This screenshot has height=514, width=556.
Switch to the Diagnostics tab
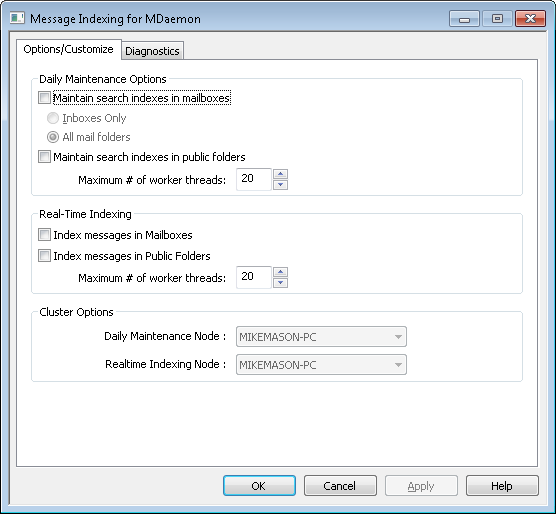[x=152, y=51]
